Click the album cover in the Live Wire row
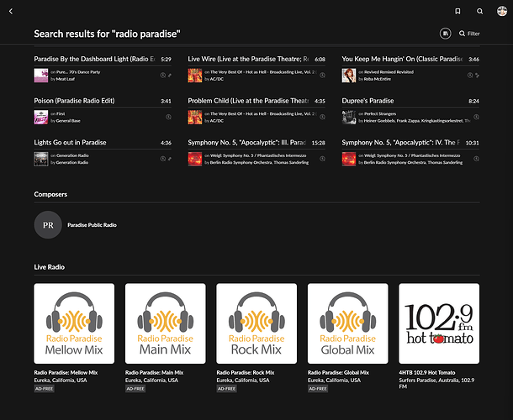This screenshot has height=420, width=513. tap(194, 76)
